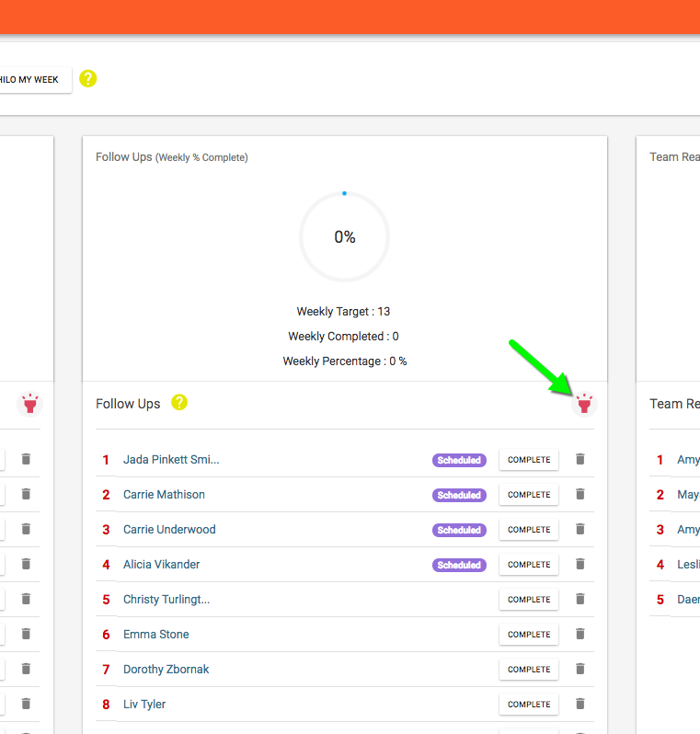Remove Alicia Vikander using trash icon

pyautogui.click(x=580, y=564)
